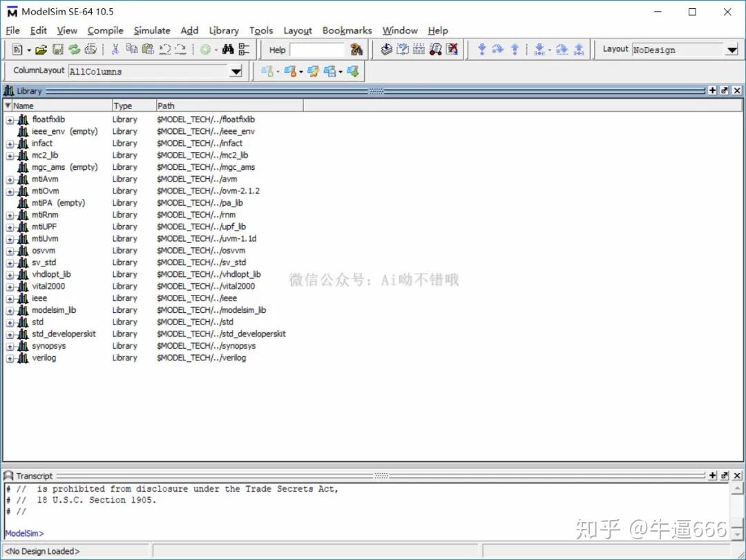Click the Compile toolbar icon
Screen dimensions: 746x560
point(386,50)
